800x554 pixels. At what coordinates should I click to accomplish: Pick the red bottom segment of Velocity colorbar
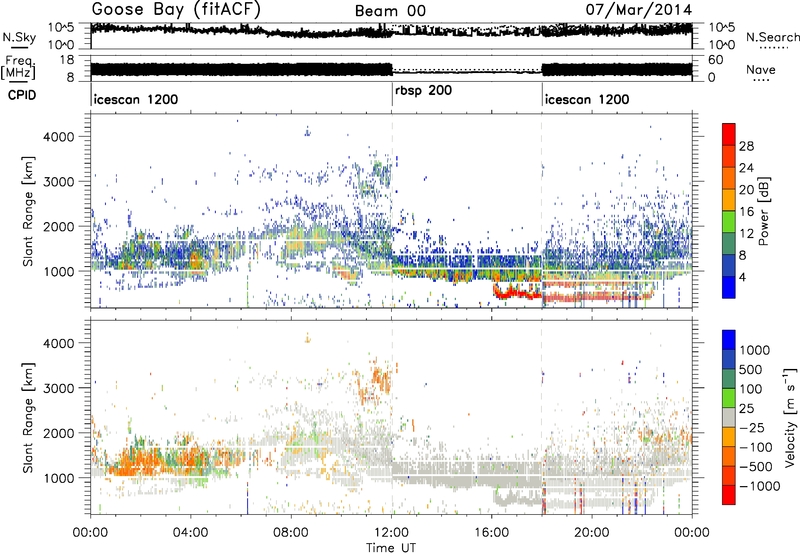pos(729,495)
